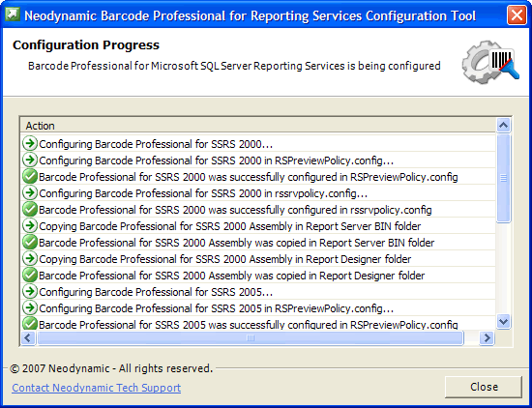Viewport: 532px width, 408px height.
Task: Open Contact Neodynamic Tech Support link
Action: coord(97,388)
